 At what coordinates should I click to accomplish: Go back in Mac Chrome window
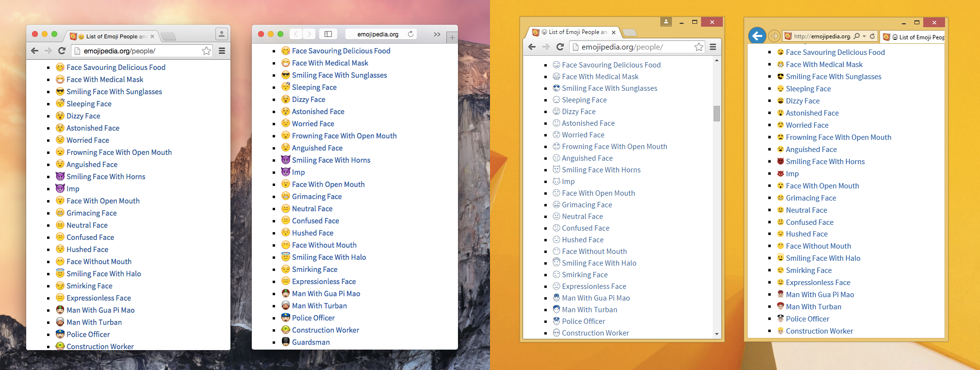pos(34,50)
